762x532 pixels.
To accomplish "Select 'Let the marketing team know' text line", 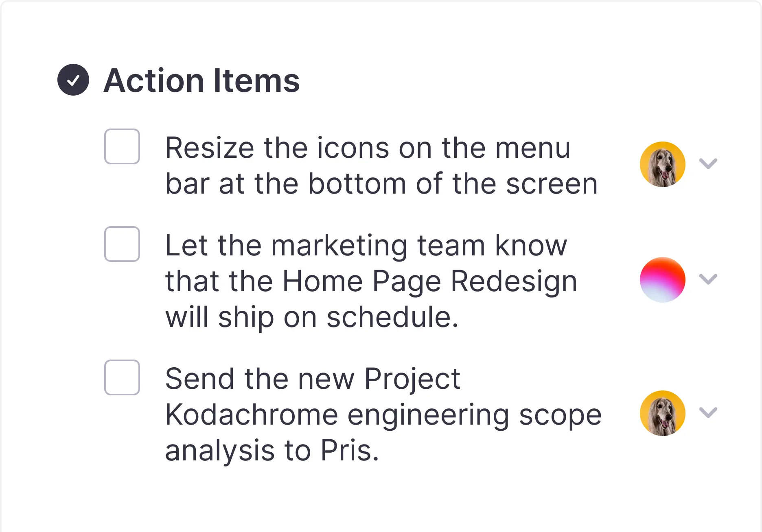I will tap(366, 246).
